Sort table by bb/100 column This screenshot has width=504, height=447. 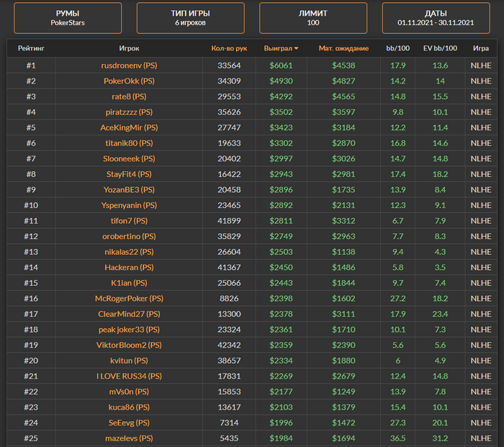click(397, 49)
